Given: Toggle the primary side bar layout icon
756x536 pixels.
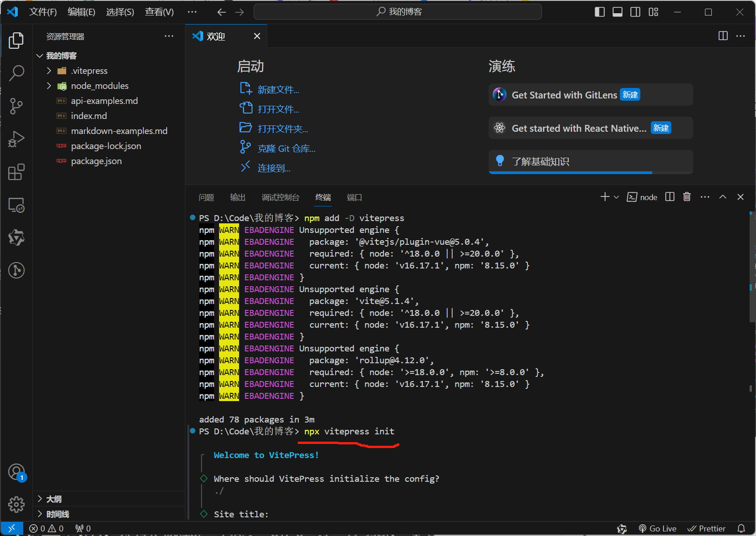Looking at the screenshot, I should pyautogui.click(x=600, y=12).
